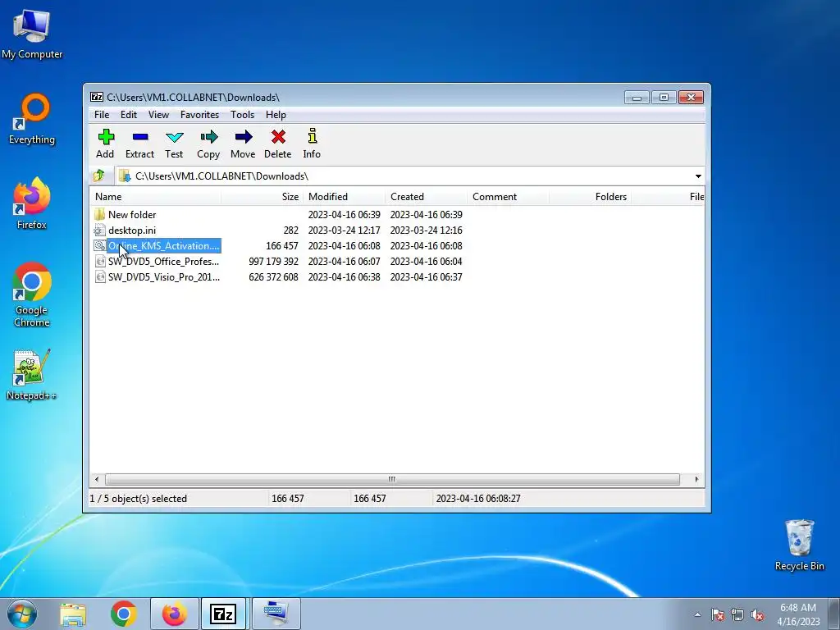Select the Recycle Bin icon

(799, 546)
